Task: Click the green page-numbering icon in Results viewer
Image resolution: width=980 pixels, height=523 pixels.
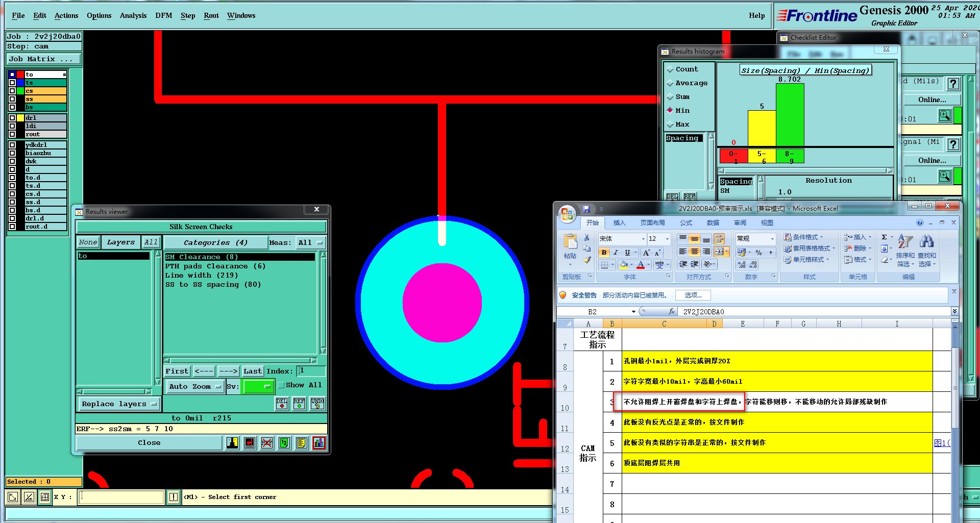Action: 284,443
